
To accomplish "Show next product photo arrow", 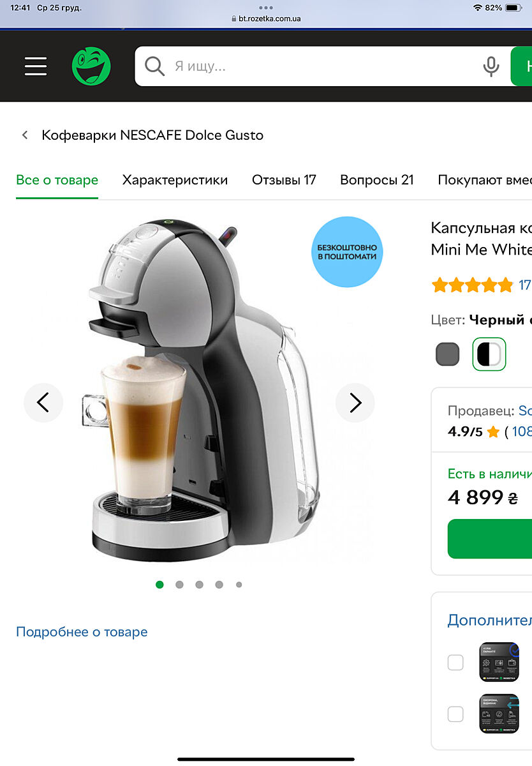I will (x=355, y=403).
